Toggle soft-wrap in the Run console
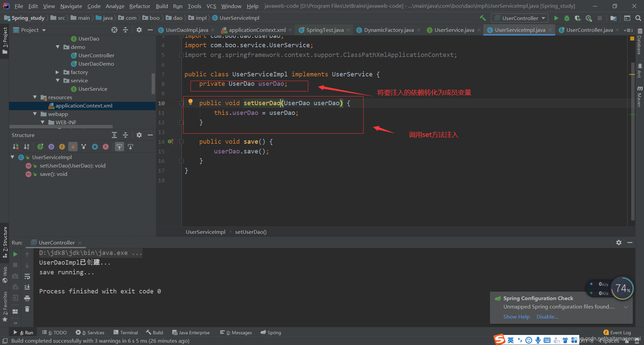Viewport: 644px width, 345px height. pos(27,276)
